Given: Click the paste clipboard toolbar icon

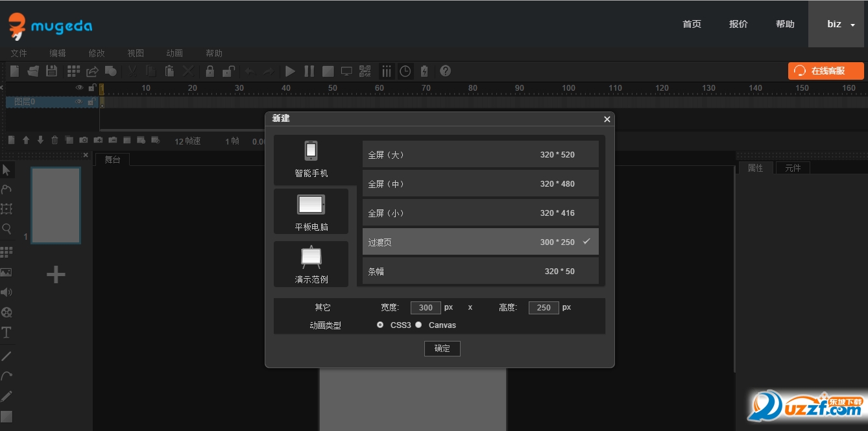Looking at the screenshot, I should tap(169, 71).
